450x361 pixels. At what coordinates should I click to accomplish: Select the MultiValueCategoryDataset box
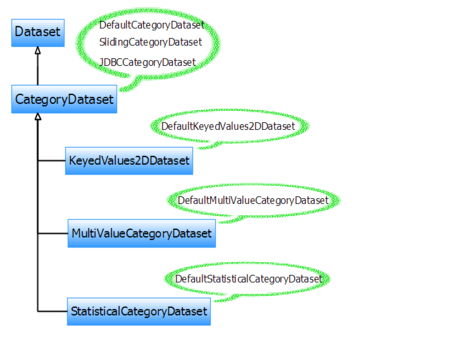point(142,233)
